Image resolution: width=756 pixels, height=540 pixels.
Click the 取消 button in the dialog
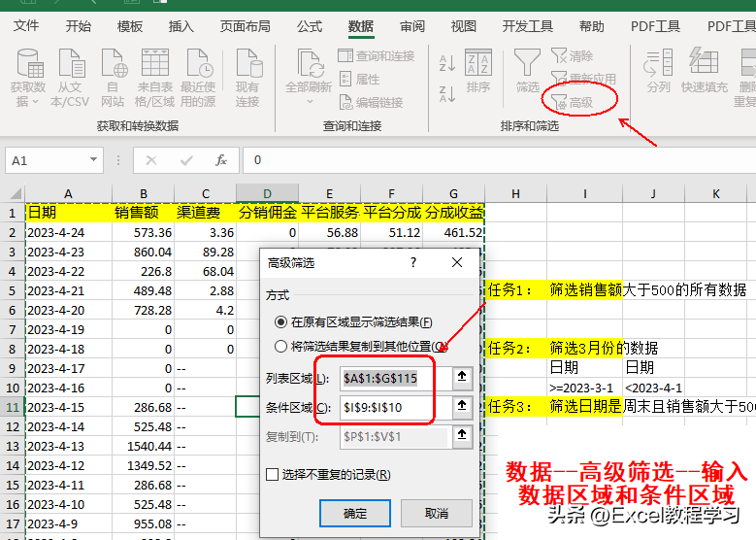point(437,513)
